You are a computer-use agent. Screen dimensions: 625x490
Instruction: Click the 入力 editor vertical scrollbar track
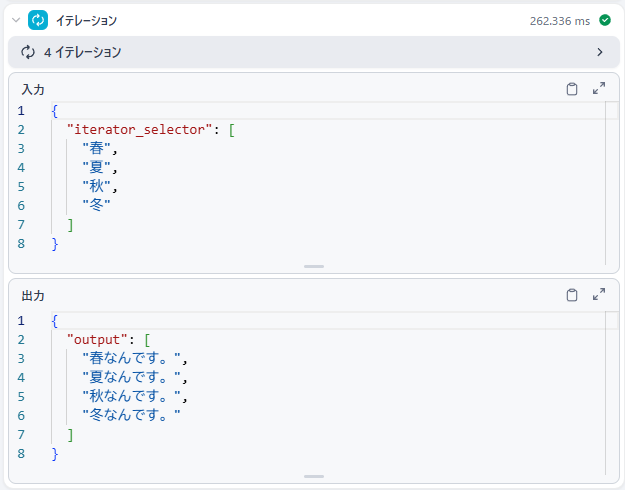pyautogui.click(x=611, y=183)
